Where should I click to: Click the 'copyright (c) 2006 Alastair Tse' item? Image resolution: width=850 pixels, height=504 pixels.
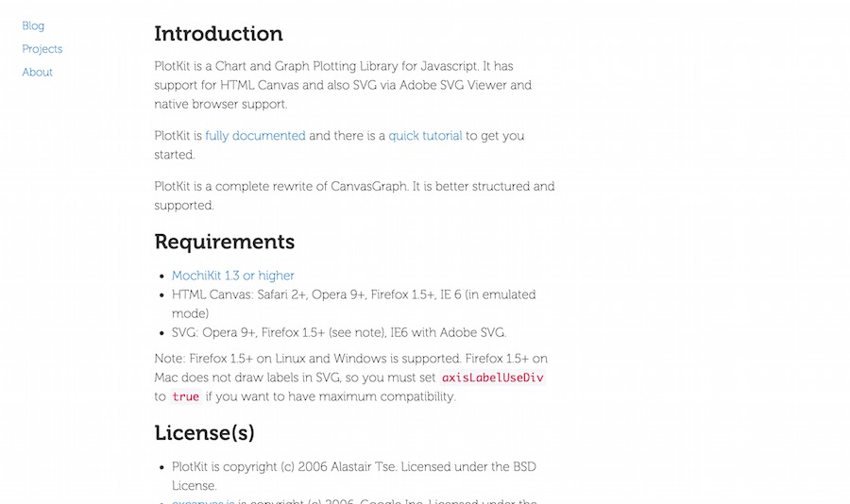tap(354, 477)
